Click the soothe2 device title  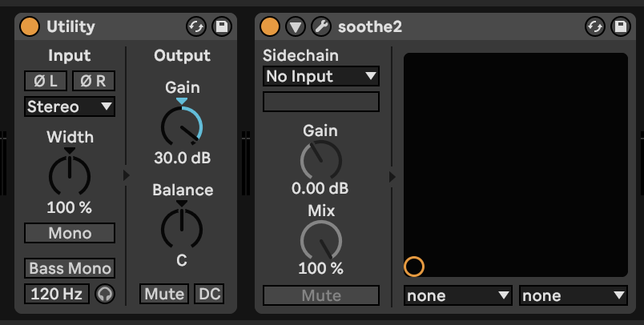(369, 26)
